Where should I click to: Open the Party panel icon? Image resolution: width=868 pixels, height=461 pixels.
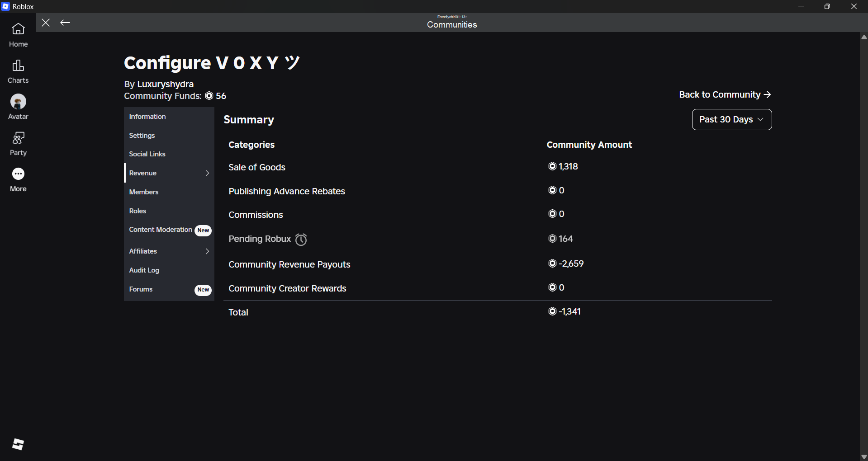tap(18, 137)
